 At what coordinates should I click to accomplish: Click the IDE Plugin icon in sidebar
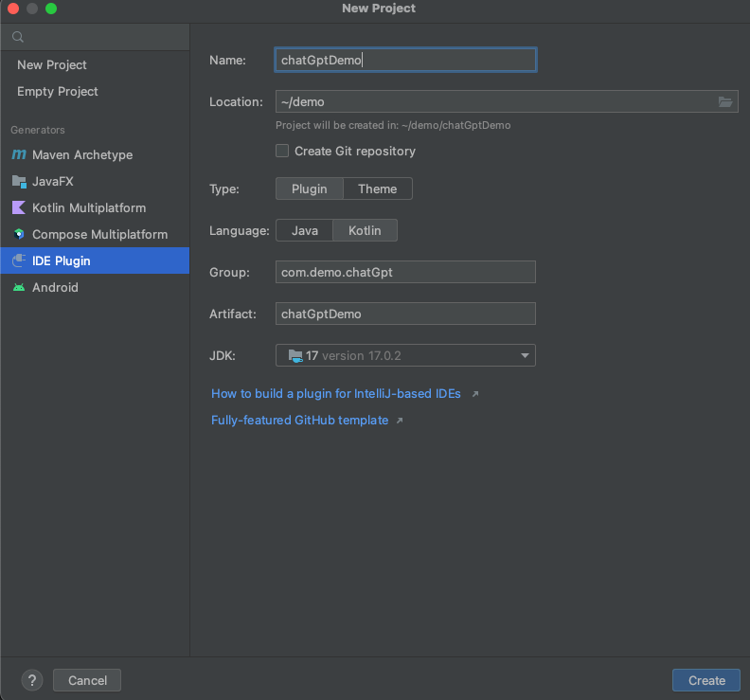coord(19,260)
